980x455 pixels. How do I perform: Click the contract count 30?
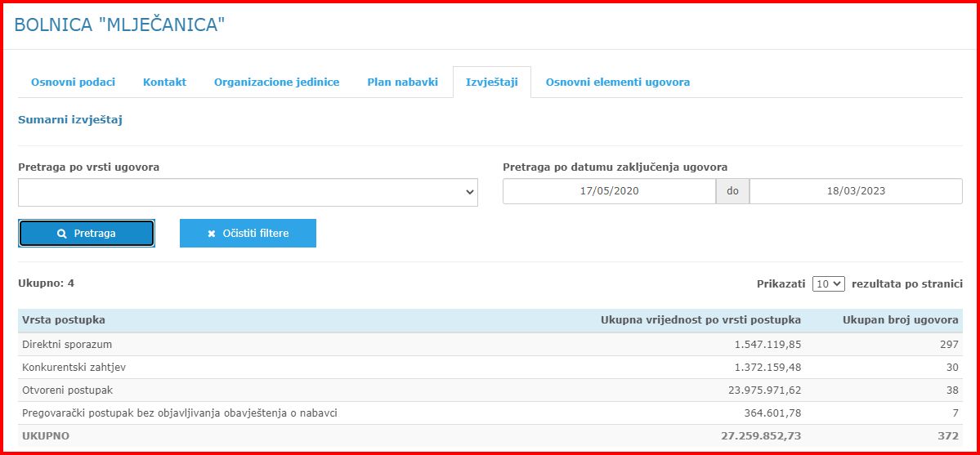click(x=952, y=368)
